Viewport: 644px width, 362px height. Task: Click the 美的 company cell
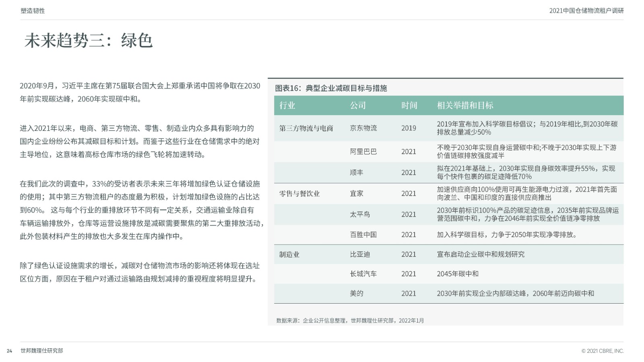coord(357,294)
